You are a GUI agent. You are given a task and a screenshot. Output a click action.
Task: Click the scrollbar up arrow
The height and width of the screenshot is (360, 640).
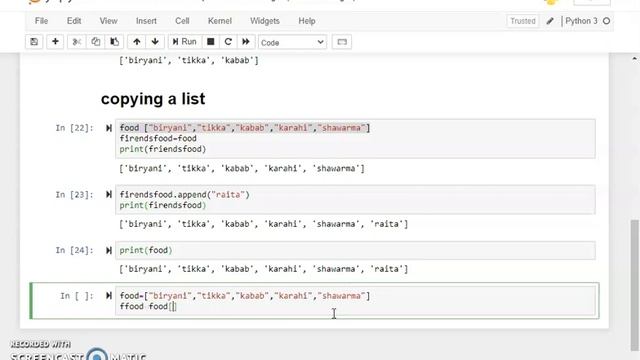[634, 59]
